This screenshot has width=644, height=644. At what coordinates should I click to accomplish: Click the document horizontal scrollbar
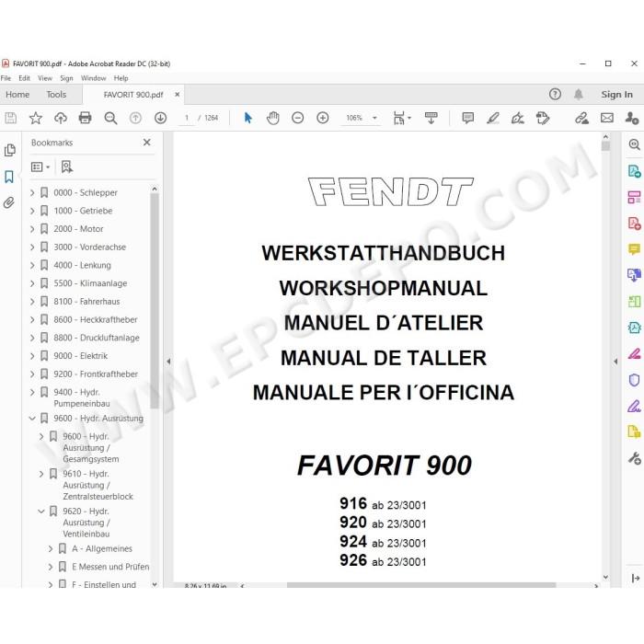tap(421, 585)
